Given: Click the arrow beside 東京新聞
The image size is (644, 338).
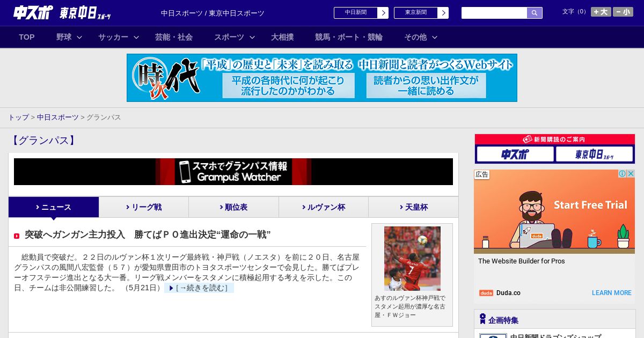Looking at the screenshot, I should (x=443, y=13).
